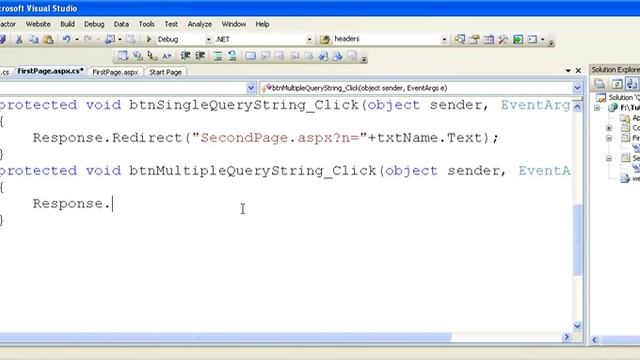The height and width of the screenshot is (360, 640).
Task: Open the types dropdown arrow at left of navigation bar
Action: (251, 88)
